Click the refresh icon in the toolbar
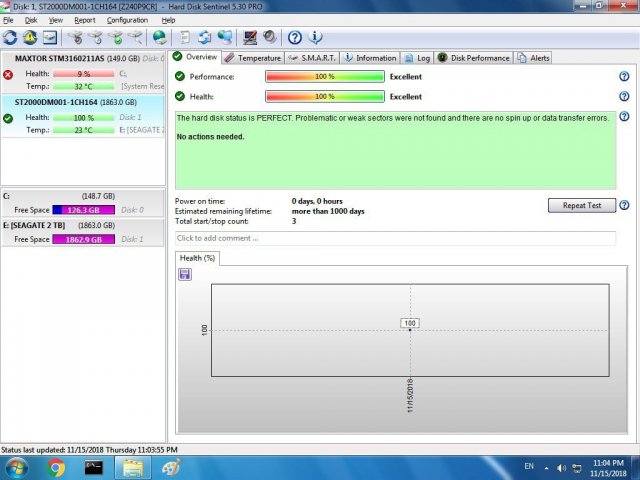Viewport: 640px width, 480px height. coord(11,38)
